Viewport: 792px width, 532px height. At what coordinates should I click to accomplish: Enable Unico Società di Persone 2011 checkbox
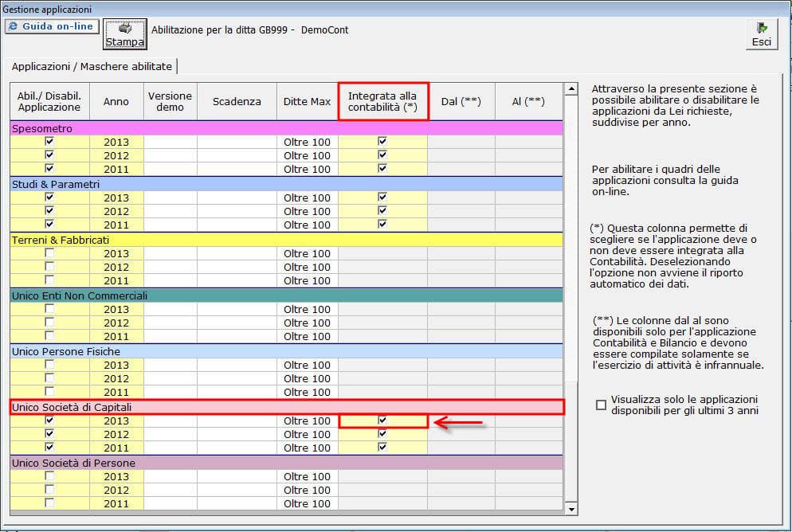click(x=49, y=503)
